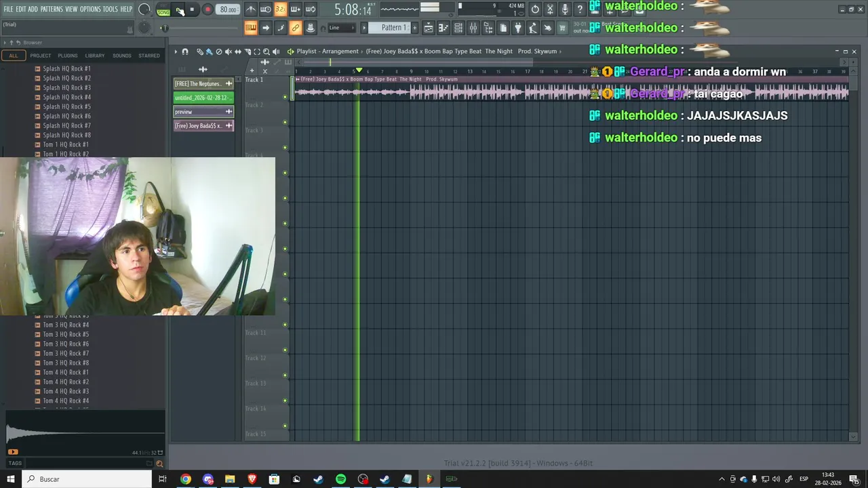Image resolution: width=868 pixels, height=488 pixels.
Task: Click the plus button next to Pattern 1
Action: point(414,28)
